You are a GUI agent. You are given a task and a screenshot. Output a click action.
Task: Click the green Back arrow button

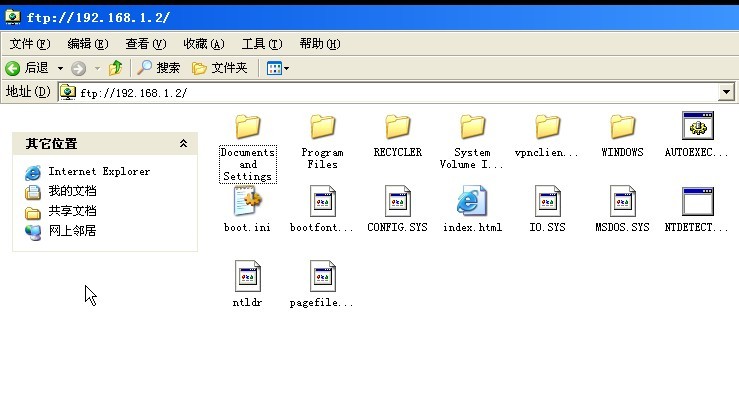tap(13, 68)
